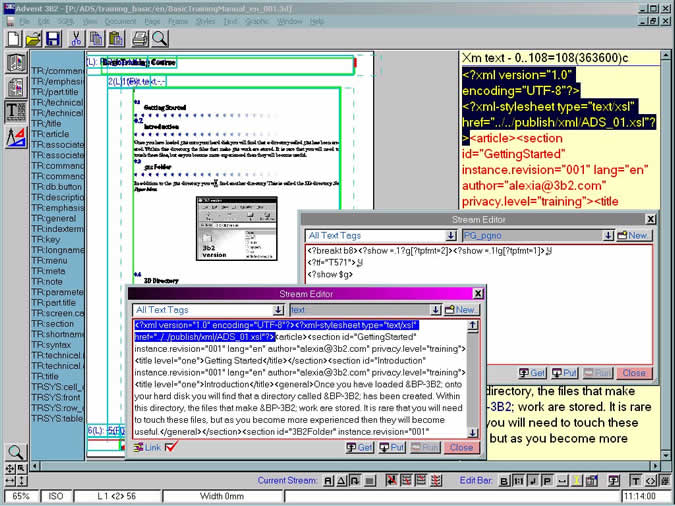This screenshot has width=675, height=506.
Task: Select the TR:article tag in the tag list
Action: [50, 134]
